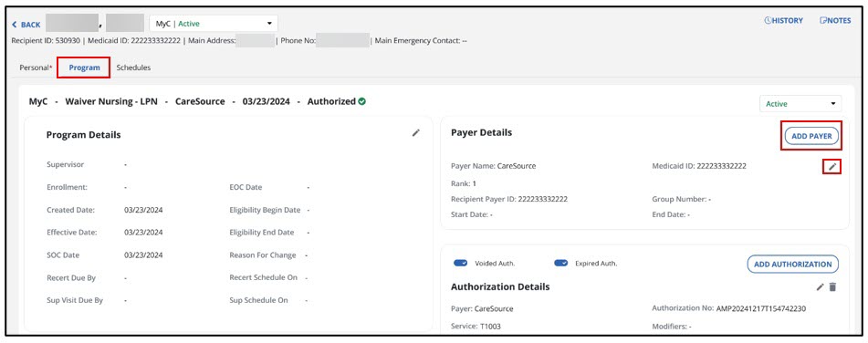Click the Back arrow link

click(26, 25)
